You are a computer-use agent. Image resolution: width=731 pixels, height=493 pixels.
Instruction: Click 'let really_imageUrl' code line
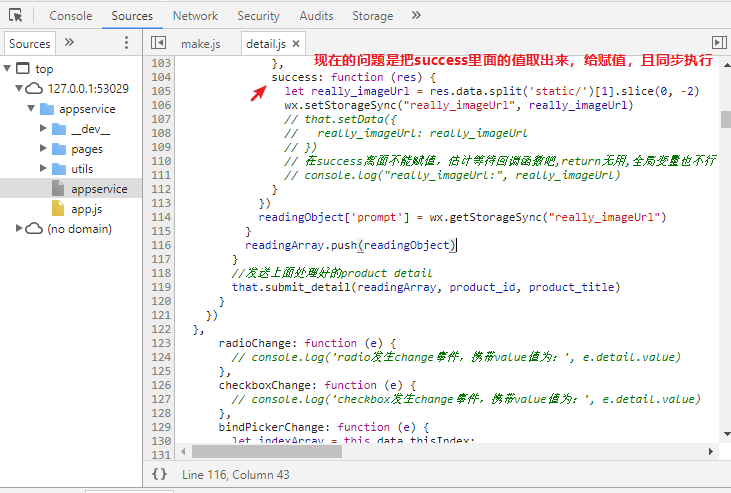492,91
